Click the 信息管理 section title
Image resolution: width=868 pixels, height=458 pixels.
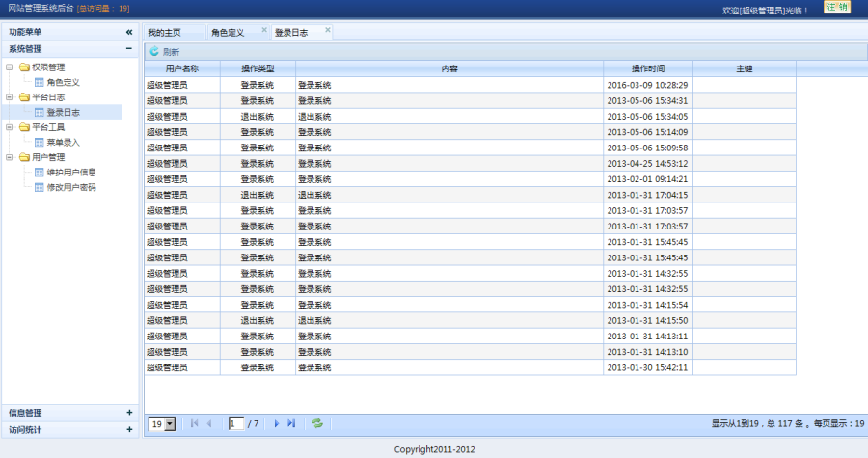(25, 412)
